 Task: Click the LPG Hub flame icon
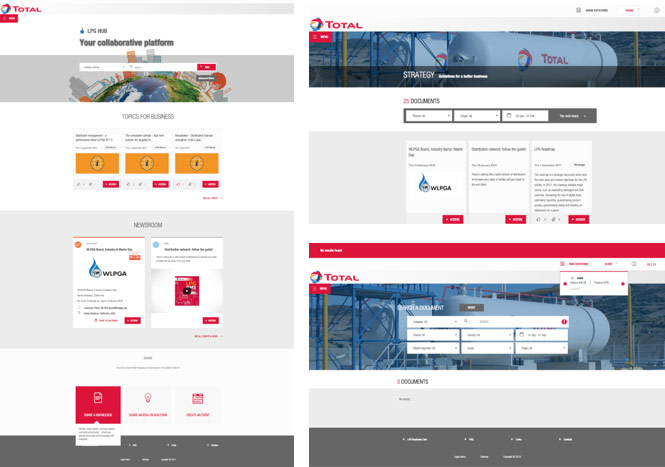(81, 31)
